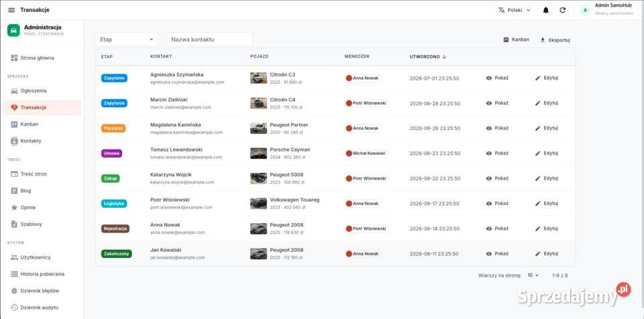644x319 pixels.
Task: Click the Zakończony stage badge
Action: coord(116,254)
